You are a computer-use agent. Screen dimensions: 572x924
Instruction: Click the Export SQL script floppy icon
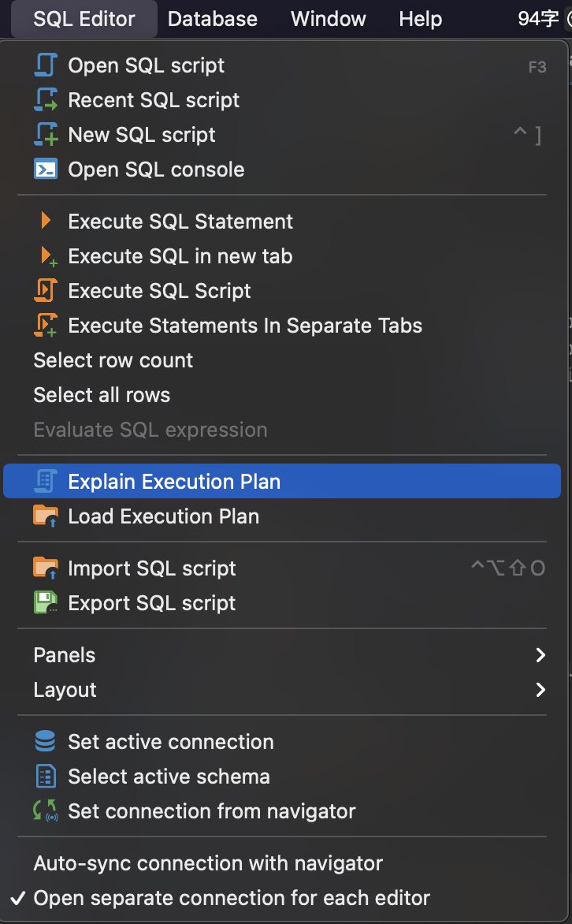click(46, 602)
